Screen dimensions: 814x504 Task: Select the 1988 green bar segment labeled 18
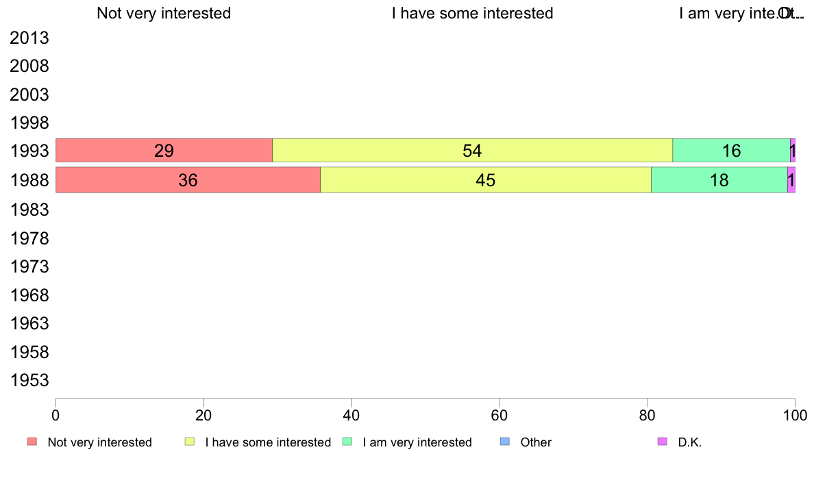pos(719,179)
